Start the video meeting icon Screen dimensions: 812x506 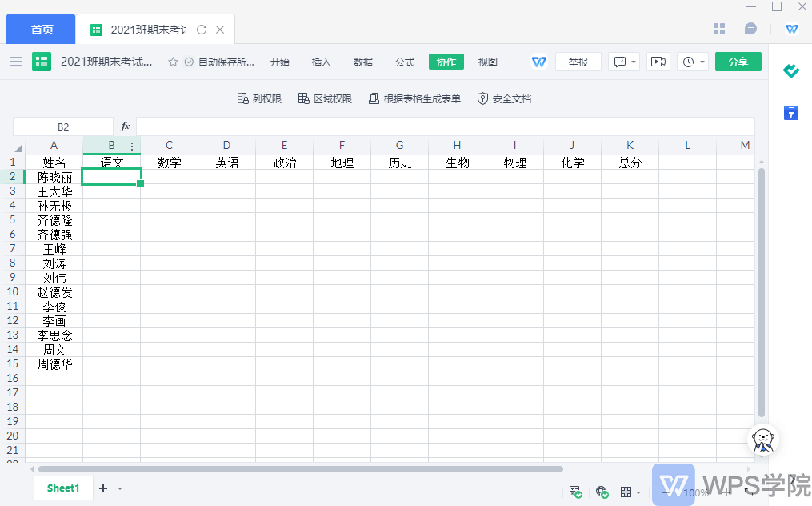point(658,62)
